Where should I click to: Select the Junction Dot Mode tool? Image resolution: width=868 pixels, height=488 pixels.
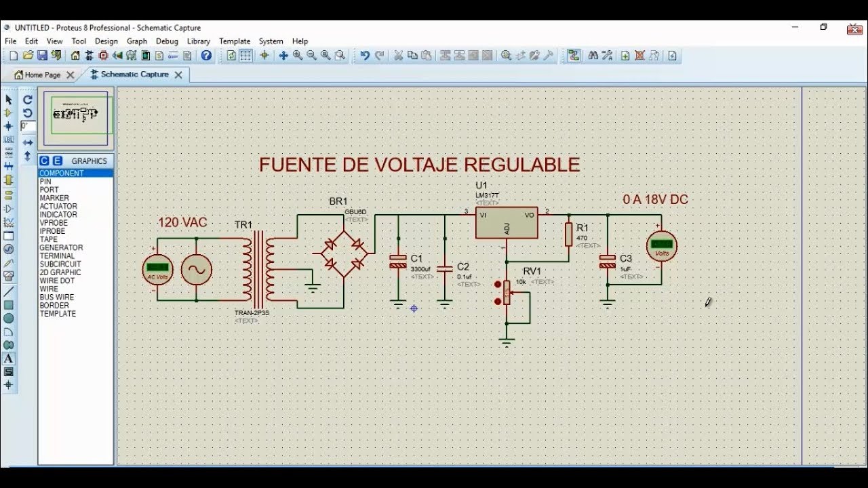point(8,126)
